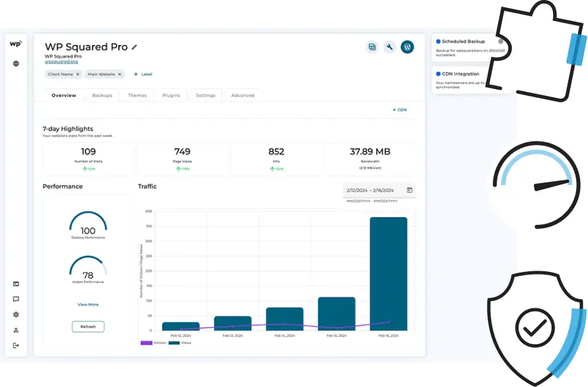This screenshot has width=588, height=387.
Task: Click the logout icon in sidebar
Action: pos(16,345)
